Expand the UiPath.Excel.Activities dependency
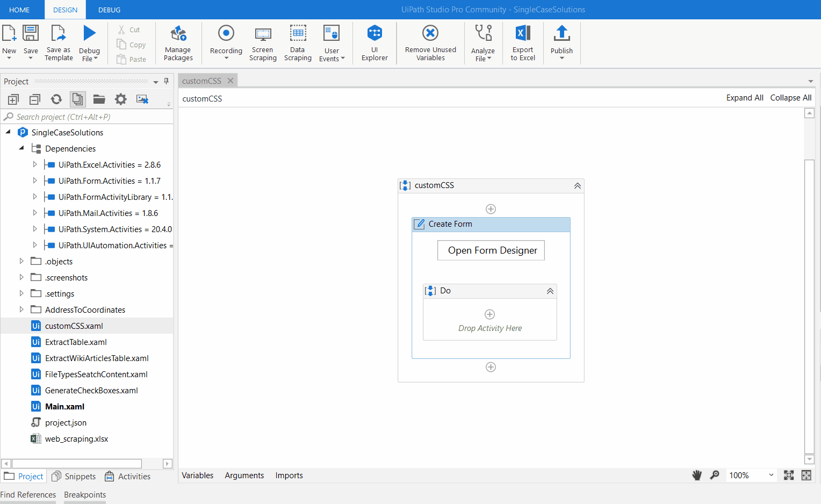This screenshot has height=504, width=821. tap(34, 164)
